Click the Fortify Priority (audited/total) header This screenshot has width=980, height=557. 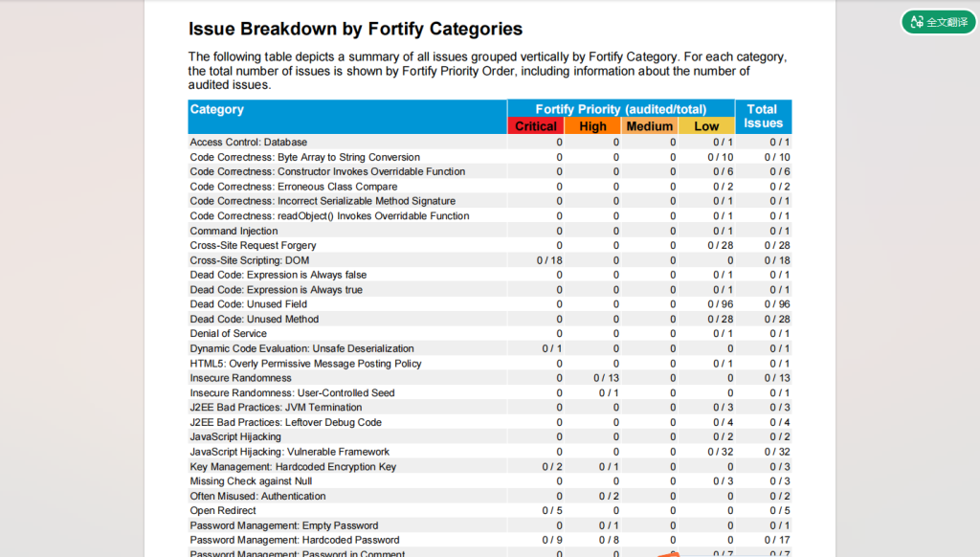click(x=620, y=109)
